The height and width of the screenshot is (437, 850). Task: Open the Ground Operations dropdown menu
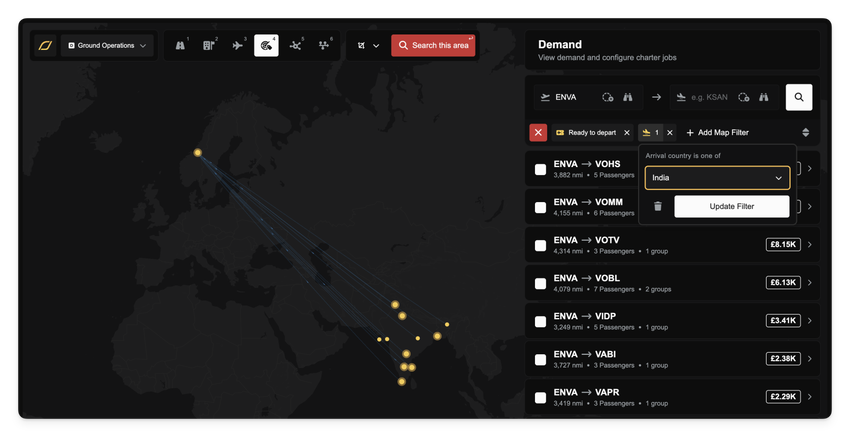click(x=106, y=46)
